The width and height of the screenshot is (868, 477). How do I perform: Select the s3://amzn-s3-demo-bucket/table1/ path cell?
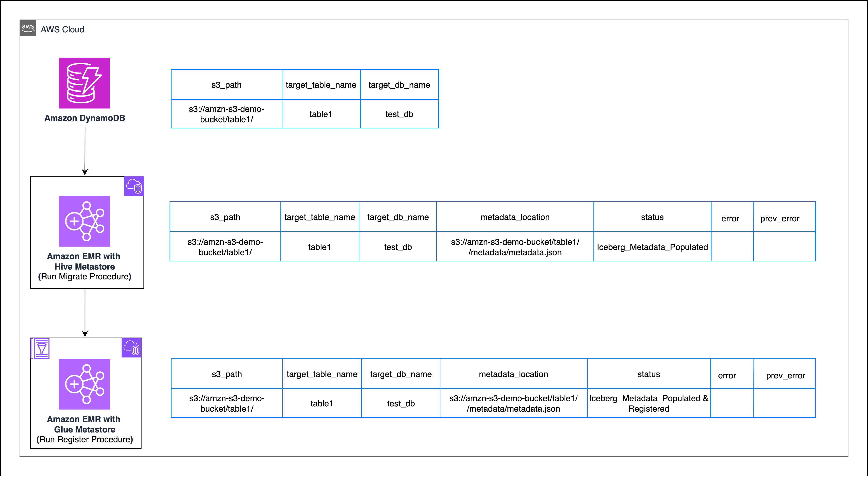click(226, 114)
